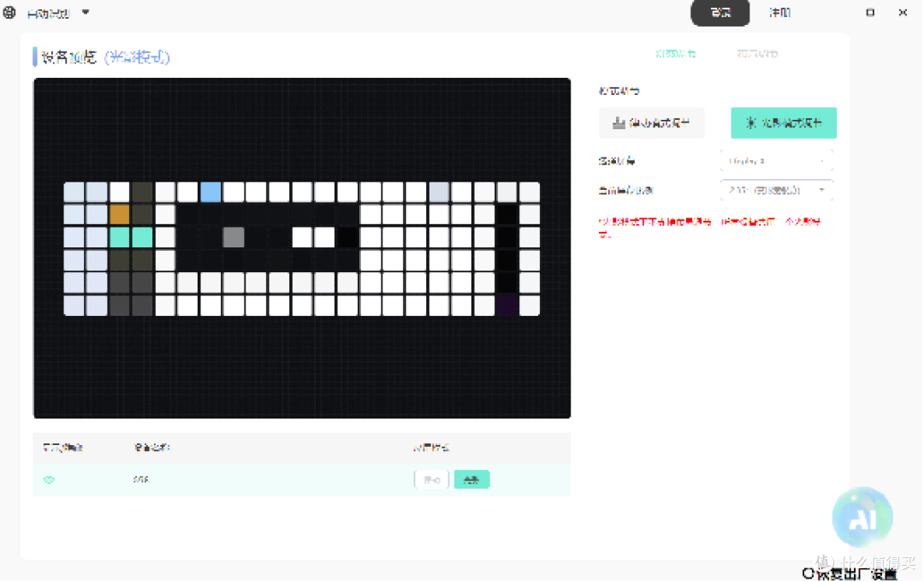Screen dimensions: 924x582
Task: Select the dark purple cell in the bottom preview row
Action: click(506, 306)
